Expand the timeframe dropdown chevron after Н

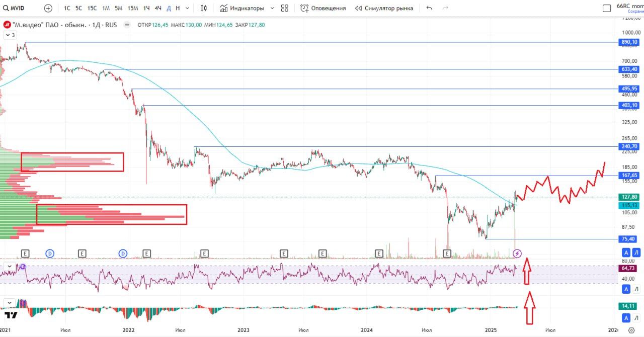[188, 8]
